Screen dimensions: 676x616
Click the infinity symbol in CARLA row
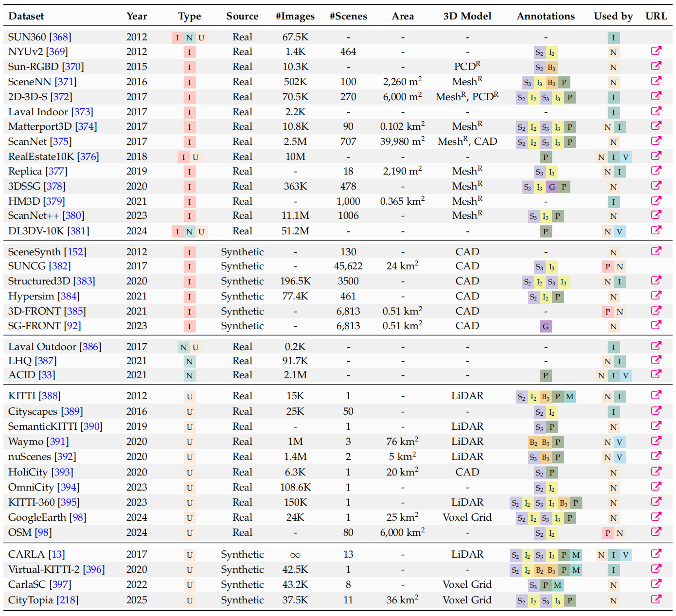[295, 555]
